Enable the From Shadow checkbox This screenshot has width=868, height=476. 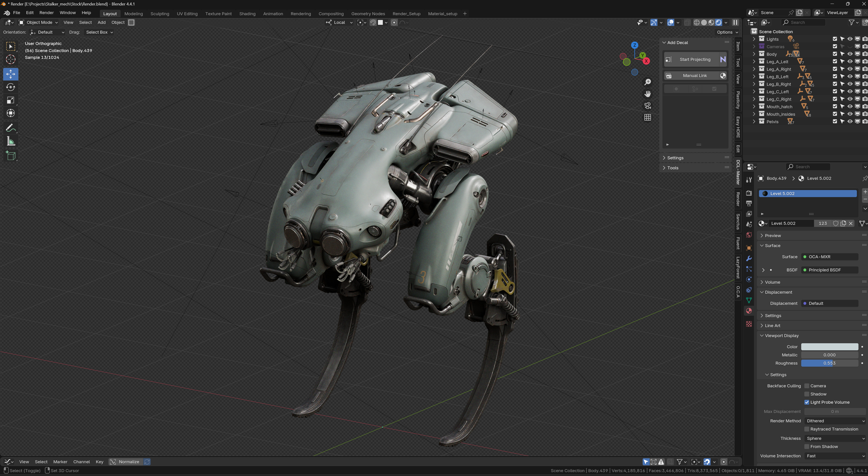point(807,447)
